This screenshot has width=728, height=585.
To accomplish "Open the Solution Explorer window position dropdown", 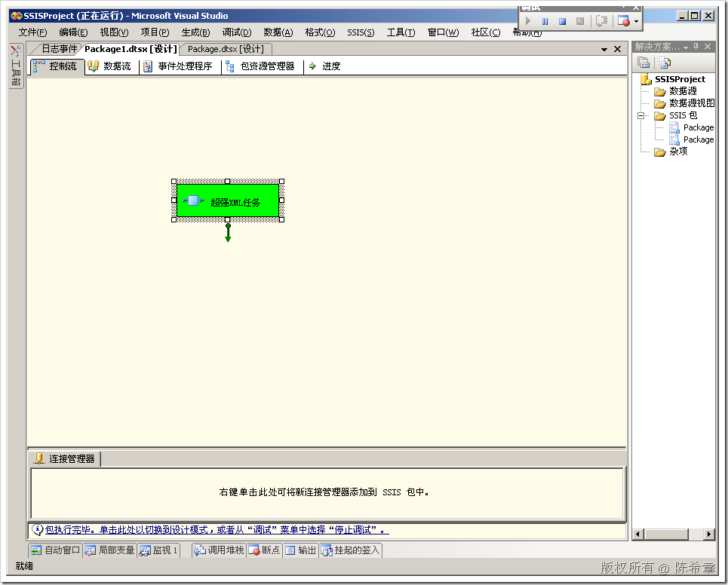I will point(685,47).
